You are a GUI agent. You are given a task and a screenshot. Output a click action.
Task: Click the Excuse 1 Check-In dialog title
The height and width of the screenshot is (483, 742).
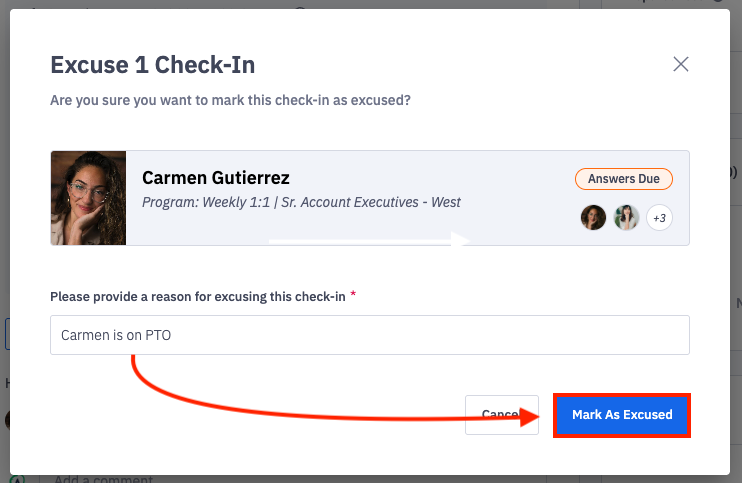pos(152,66)
